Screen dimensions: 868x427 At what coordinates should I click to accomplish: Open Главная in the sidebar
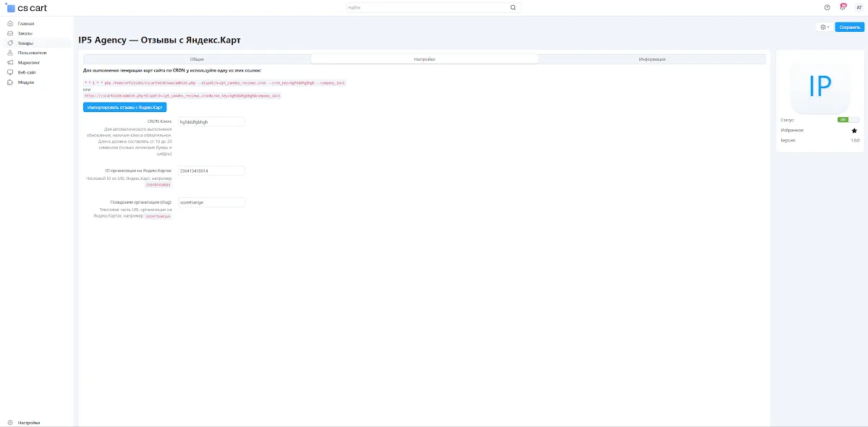point(26,24)
